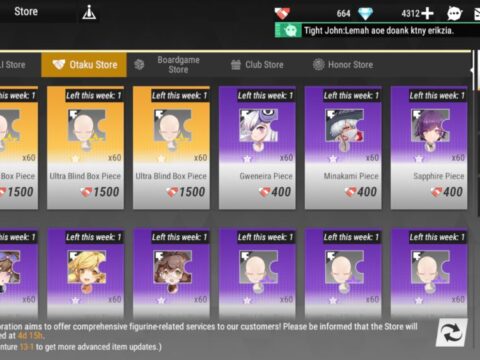This screenshot has width=480, height=360.
Task: Select the Otaku Store tab
Action: pos(84,64)
